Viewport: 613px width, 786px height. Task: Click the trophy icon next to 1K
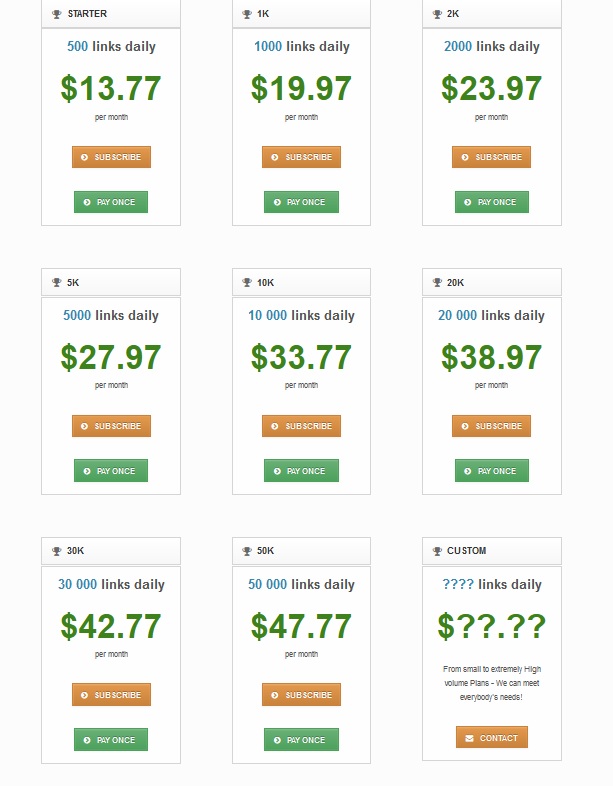tap(247, 14)
